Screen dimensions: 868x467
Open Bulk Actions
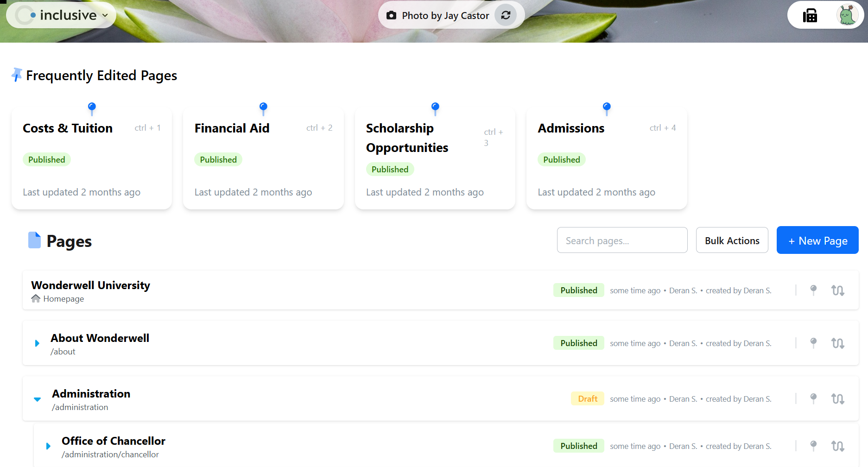tap(732, 240)
